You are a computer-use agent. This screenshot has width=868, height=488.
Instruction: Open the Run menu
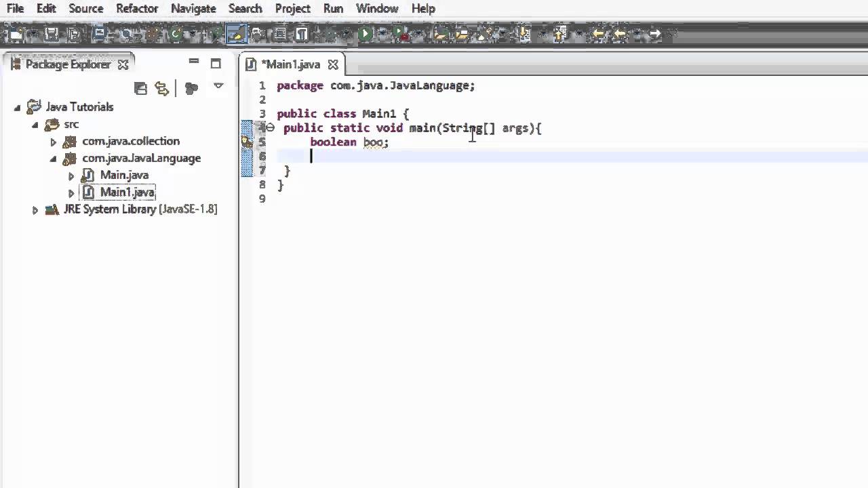coord(333,9)
